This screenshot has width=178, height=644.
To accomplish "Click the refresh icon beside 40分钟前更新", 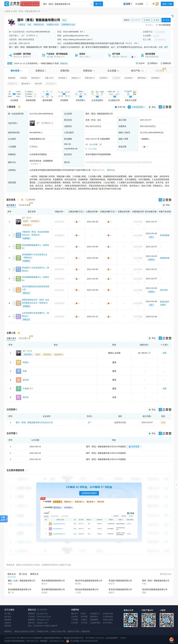I will (157, 25).
